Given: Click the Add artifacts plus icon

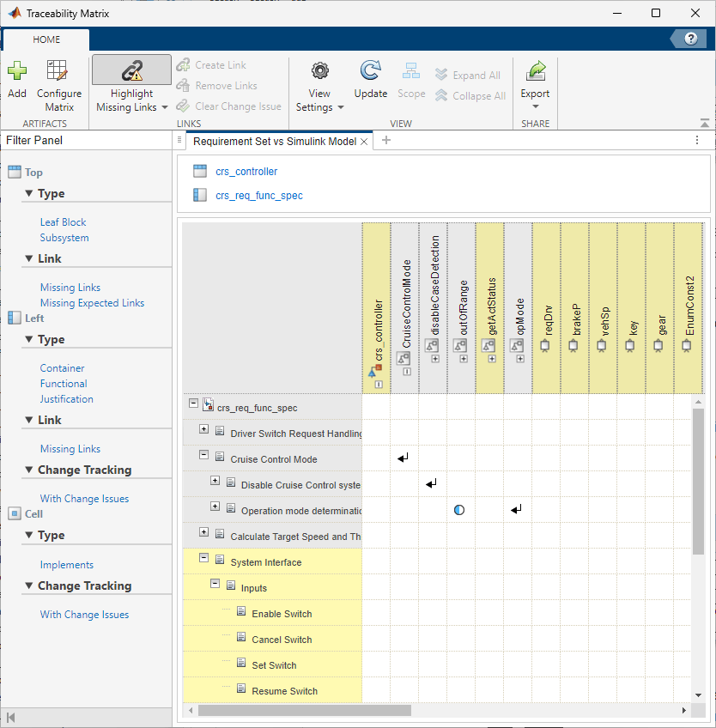Looking at the screenshot, I should pyautogui.click(x=17, y=70).
